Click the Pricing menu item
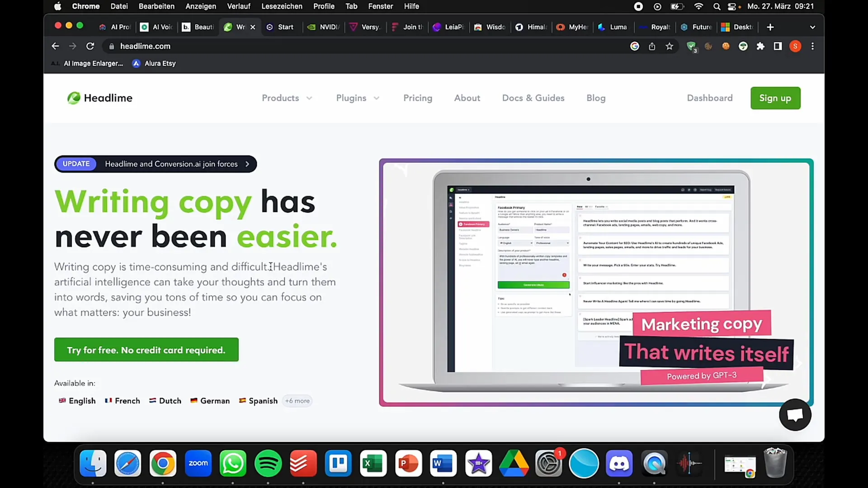Screen dimensions: 868x488 [417, 98]
